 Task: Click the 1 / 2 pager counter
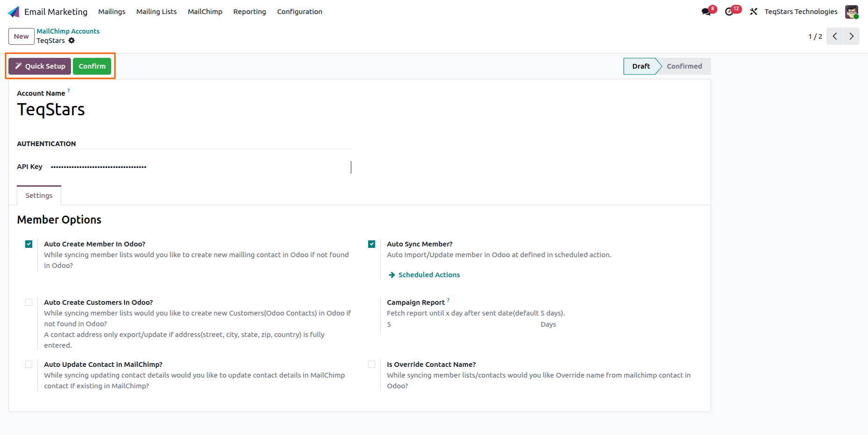815,36
